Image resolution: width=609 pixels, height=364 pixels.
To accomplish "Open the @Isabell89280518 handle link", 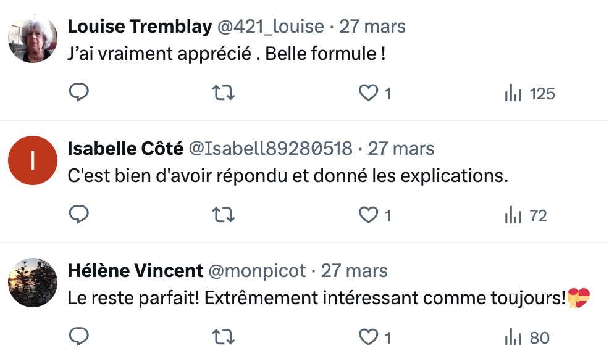I will (270, 149).
